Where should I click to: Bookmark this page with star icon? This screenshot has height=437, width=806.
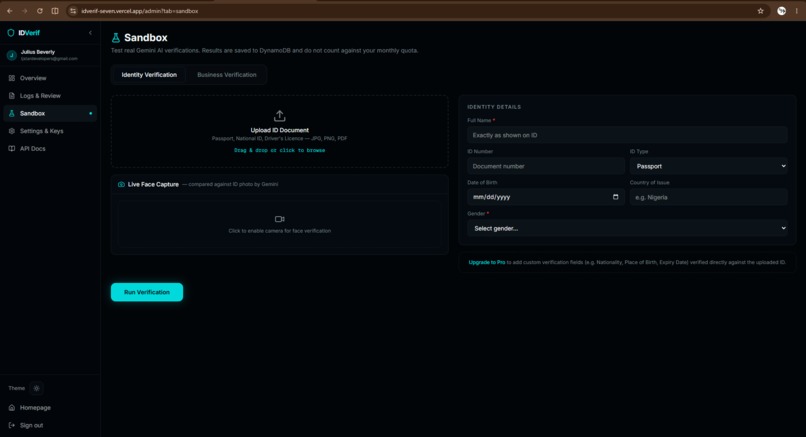761,11
